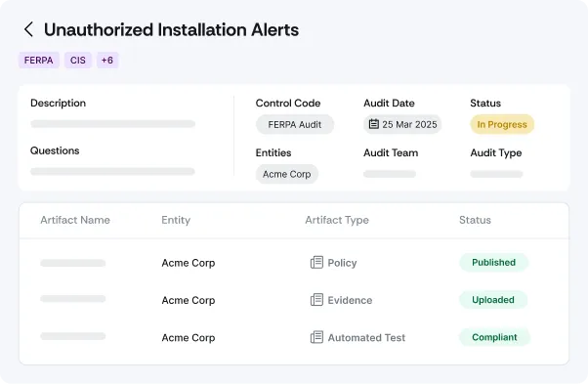588x384 pixels.
Task: Click the document icon beside Policy
Action: [316, 263]
